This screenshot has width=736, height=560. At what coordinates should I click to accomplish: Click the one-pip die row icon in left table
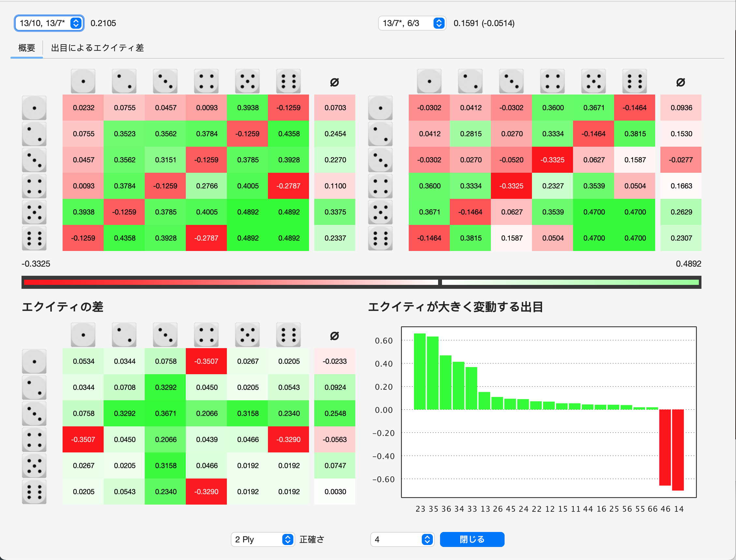tap(34, 108)
